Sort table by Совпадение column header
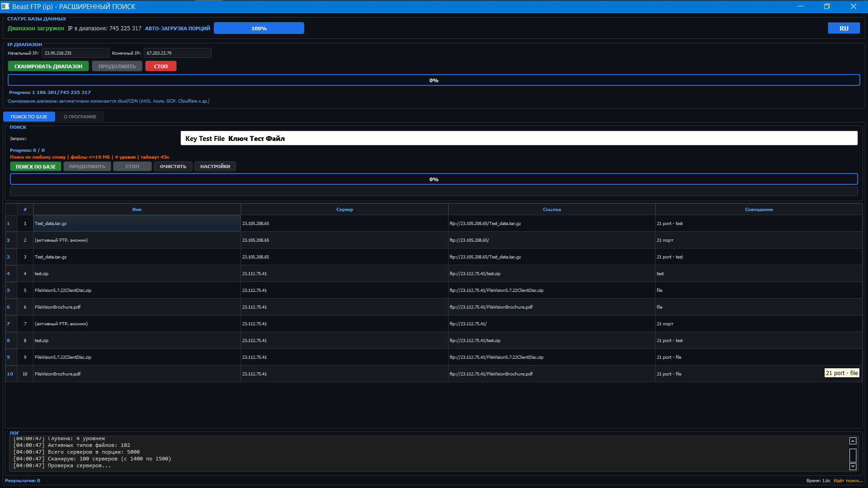Screen dimensions: 868x488 click(x=759, y=209)
